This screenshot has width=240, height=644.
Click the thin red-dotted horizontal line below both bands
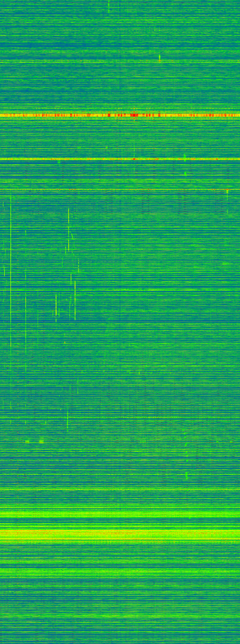[100, 190]
